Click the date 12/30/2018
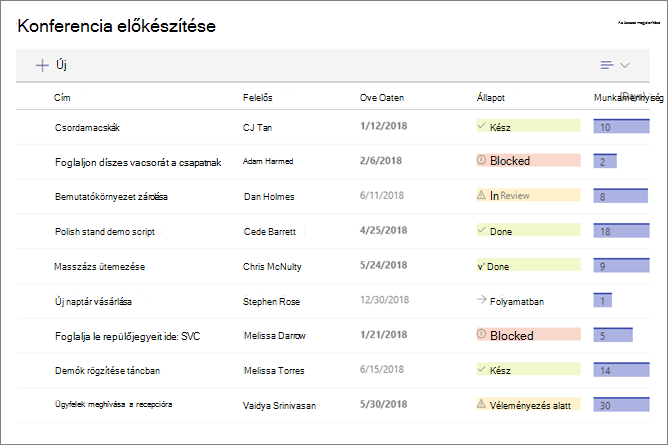This screenshot has width=668, height=445. coord(384,300)
